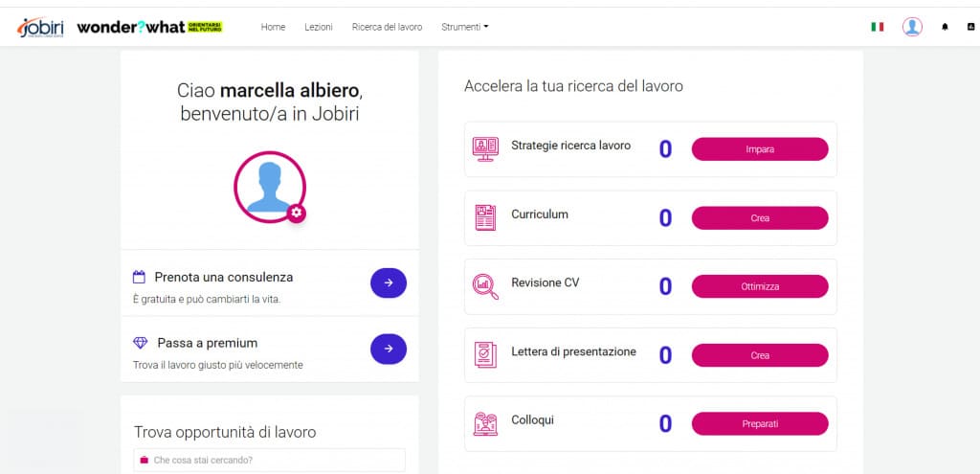Click the Prenota una consulenza text

tap(224, 277)
